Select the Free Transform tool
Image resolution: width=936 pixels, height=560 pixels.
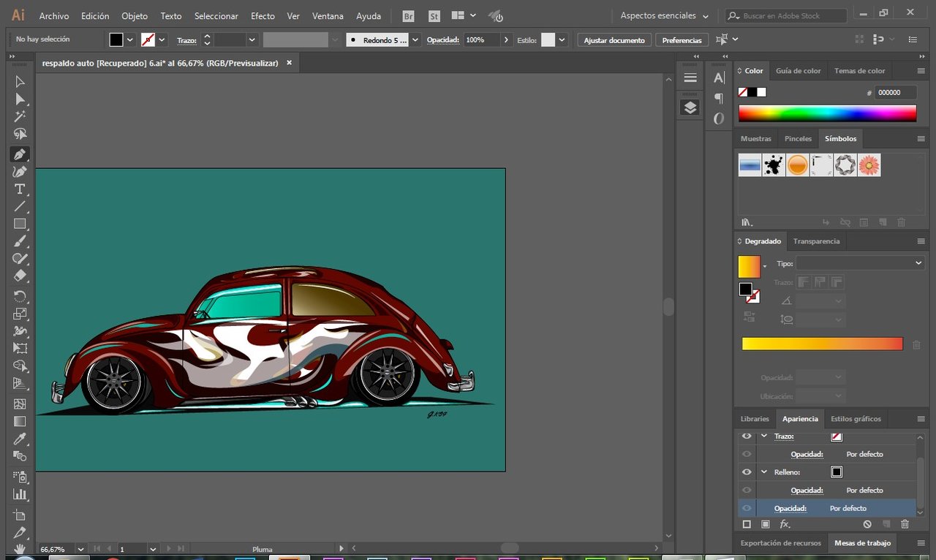[20, 349]
